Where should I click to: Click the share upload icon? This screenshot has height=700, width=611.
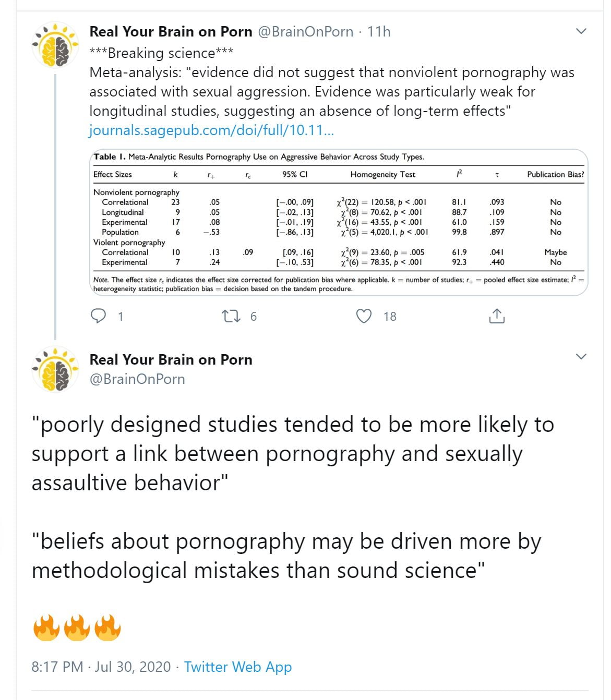coord(497,316)
